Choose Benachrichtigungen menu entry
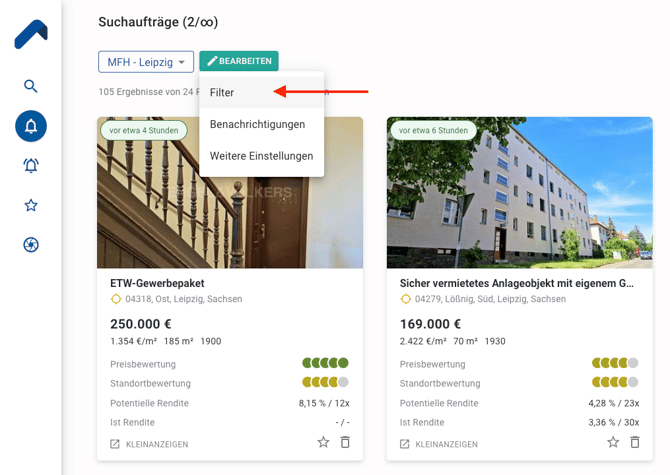Screen dimensions: 670x475 (257, 124)
